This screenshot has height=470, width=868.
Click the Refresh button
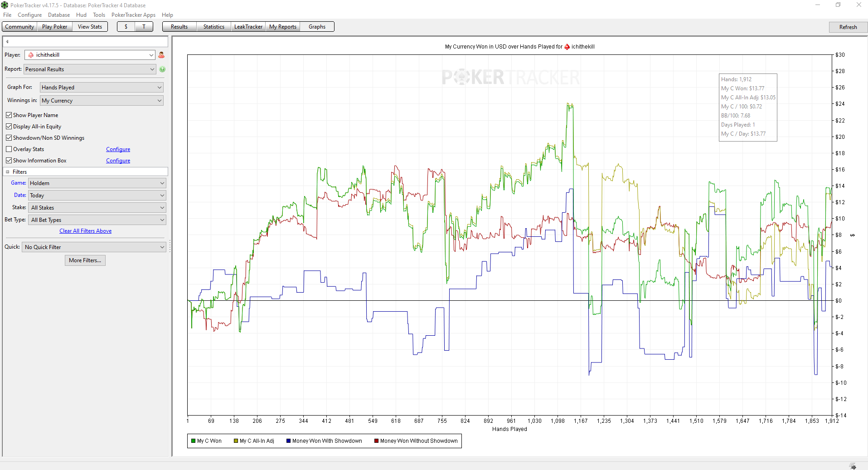click(848, 27)
